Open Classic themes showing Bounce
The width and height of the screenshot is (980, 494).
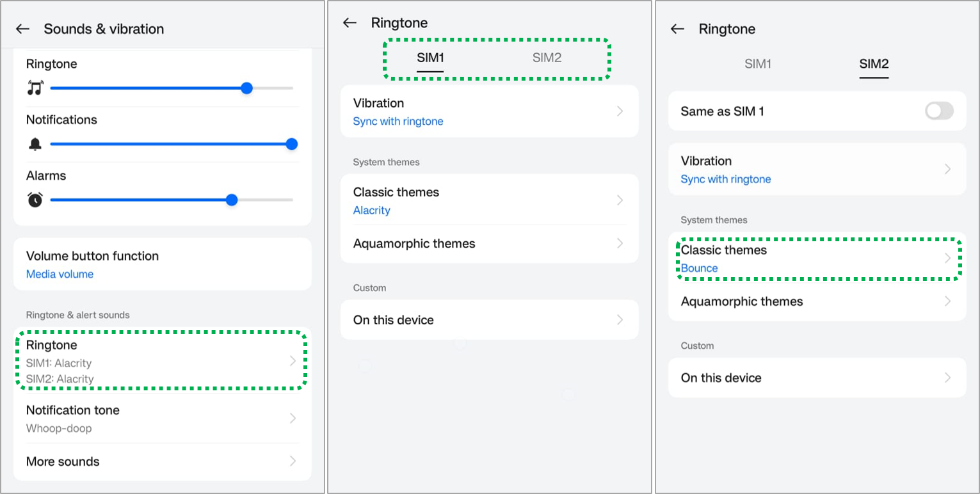coord(817,259)
